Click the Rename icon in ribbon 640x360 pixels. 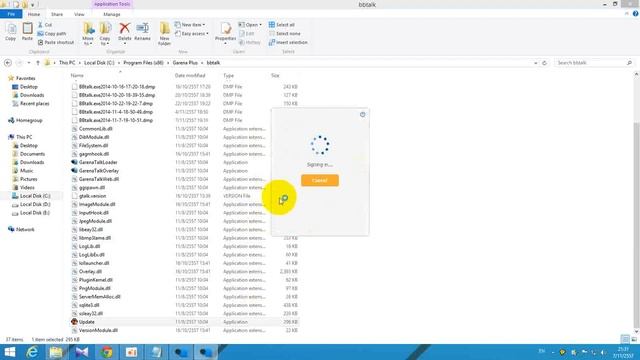142,29
